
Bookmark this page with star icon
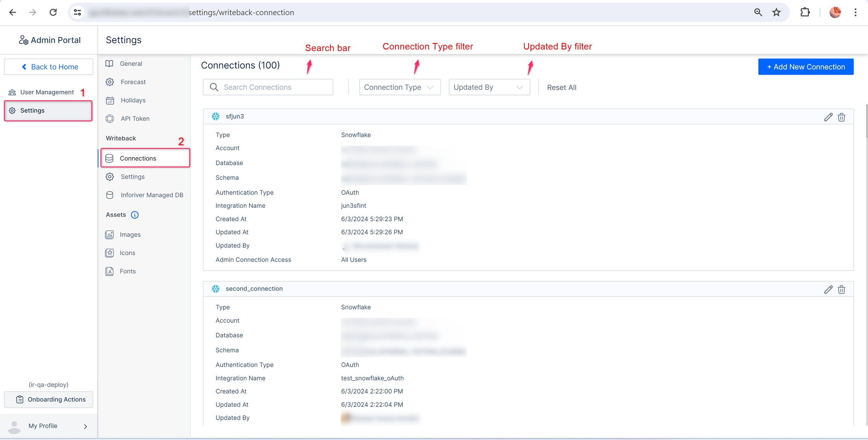pyautogui.click(x=776, y=12)
